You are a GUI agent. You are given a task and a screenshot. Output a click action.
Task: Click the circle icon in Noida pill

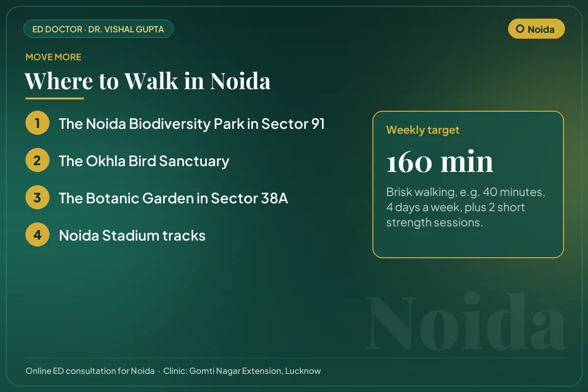(520, 29)
